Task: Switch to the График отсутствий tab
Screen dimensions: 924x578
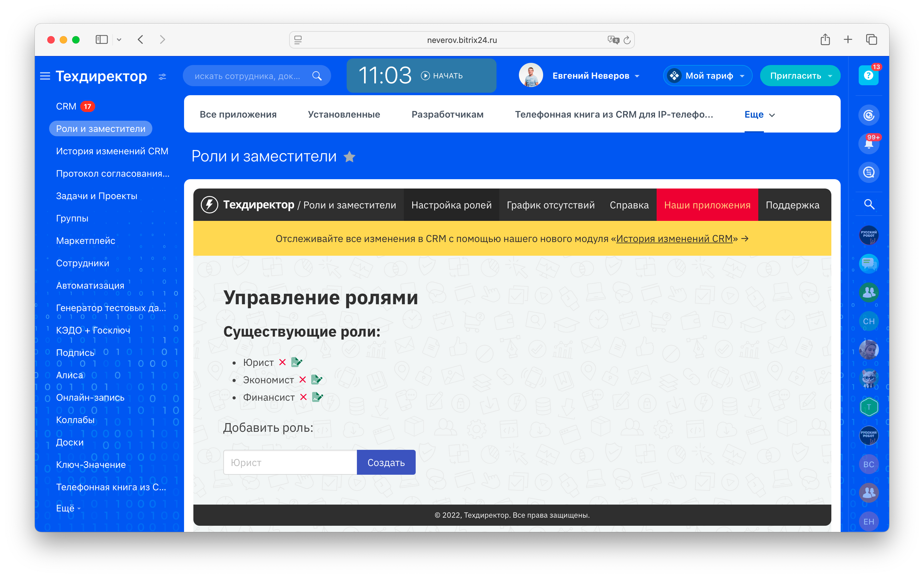Action: pyautogui.click(x=550, y=205)
